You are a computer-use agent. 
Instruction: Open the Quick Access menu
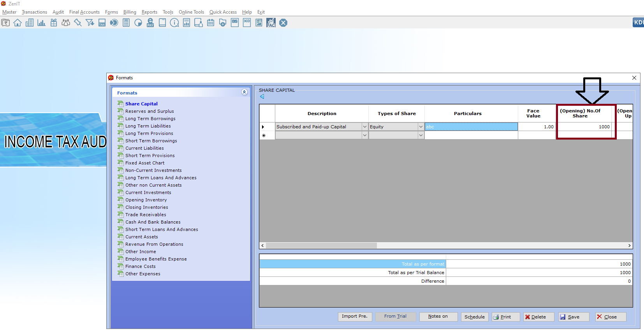pos(223,12)
